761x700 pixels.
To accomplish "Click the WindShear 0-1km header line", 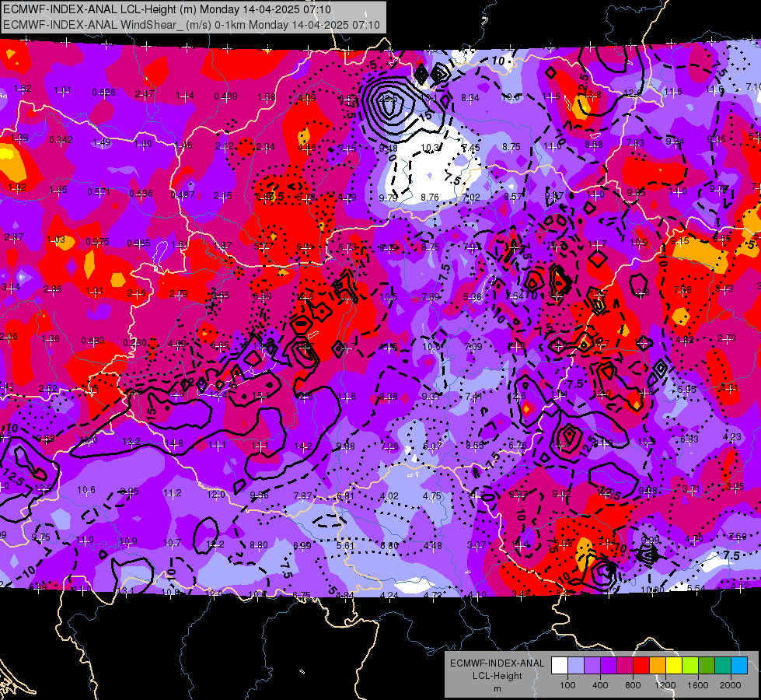I will (x=191, y=24).
